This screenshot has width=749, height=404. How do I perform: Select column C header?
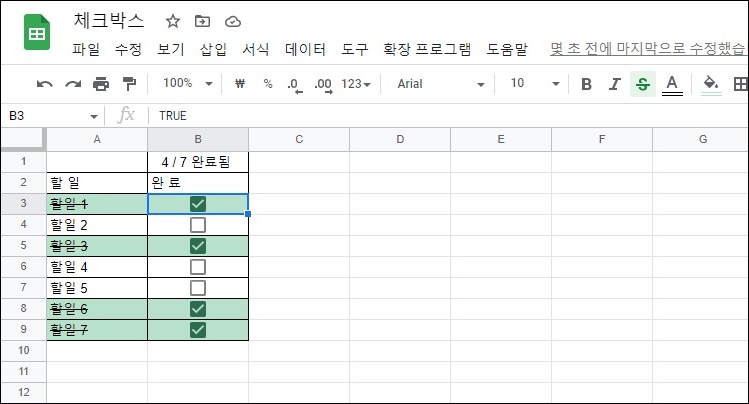point(299,139)
